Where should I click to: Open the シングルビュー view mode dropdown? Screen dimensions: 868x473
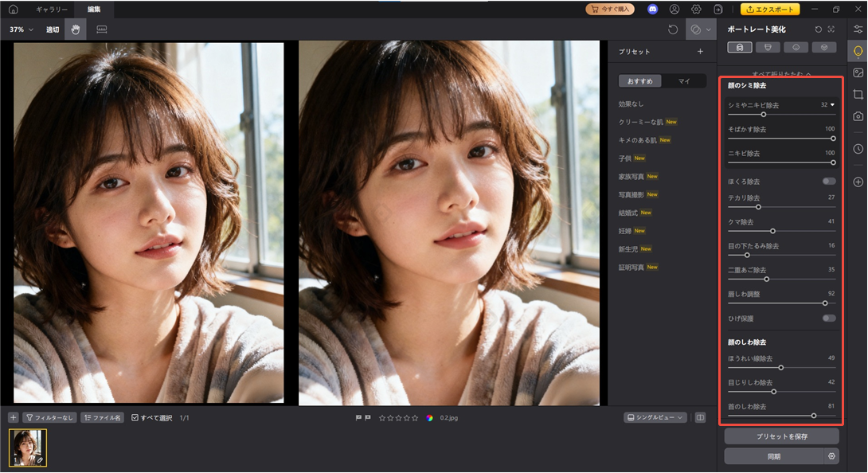click(x=655, y=417)
